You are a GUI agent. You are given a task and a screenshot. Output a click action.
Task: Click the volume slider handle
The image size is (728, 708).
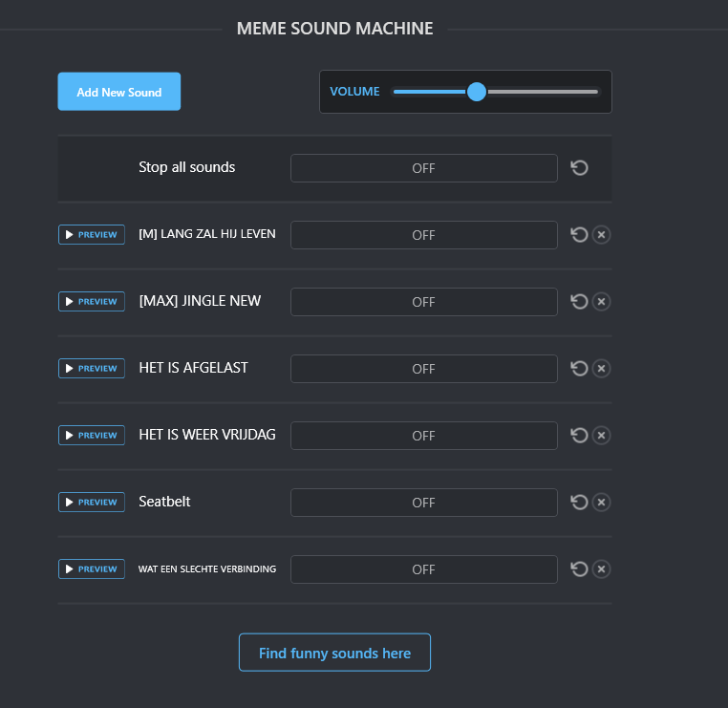pyautogui.click(x=477, y=92)
